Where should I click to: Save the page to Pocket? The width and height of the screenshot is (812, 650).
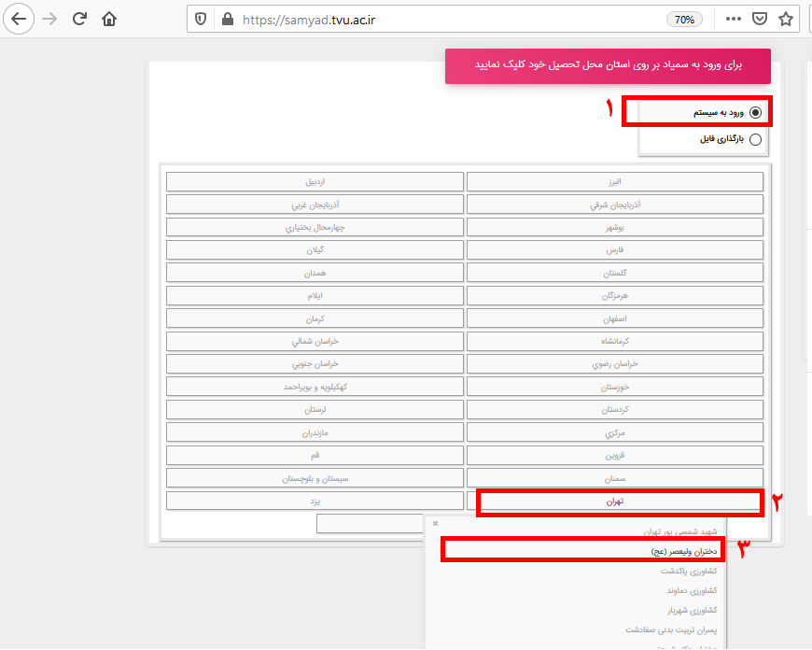[x=760, y=20]
